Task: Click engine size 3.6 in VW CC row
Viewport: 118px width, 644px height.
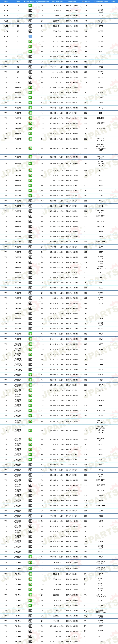Action: coord(42,52)
